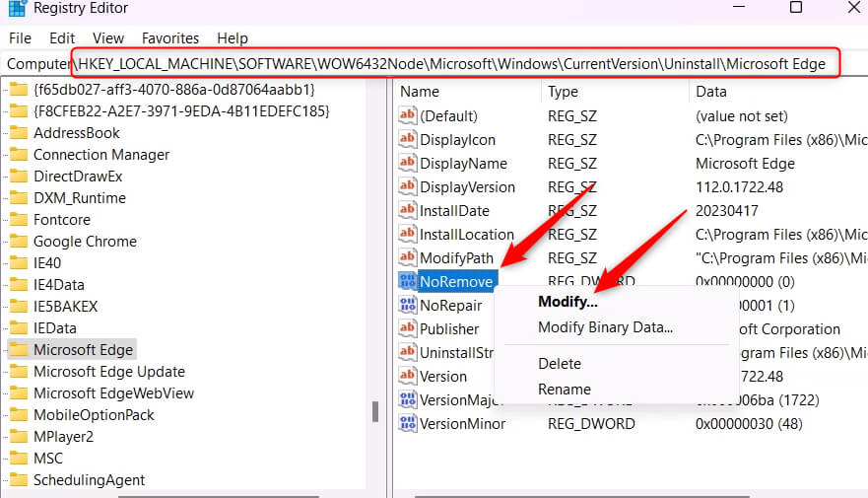Image resolution: width=868 pixels, height=498 pixels.
Task: Open the Edit menu
Action: click(62, 38)
